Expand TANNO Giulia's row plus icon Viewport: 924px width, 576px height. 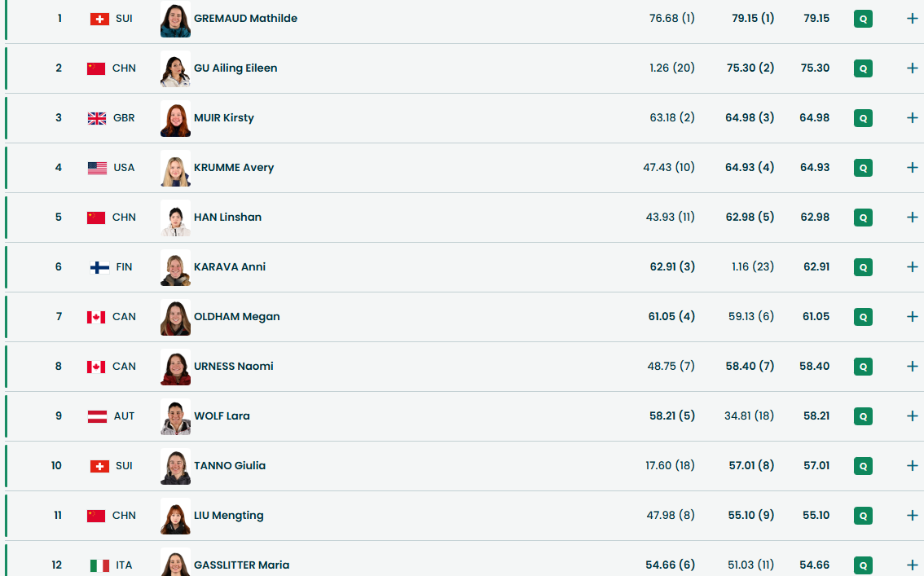click(912, 466)
